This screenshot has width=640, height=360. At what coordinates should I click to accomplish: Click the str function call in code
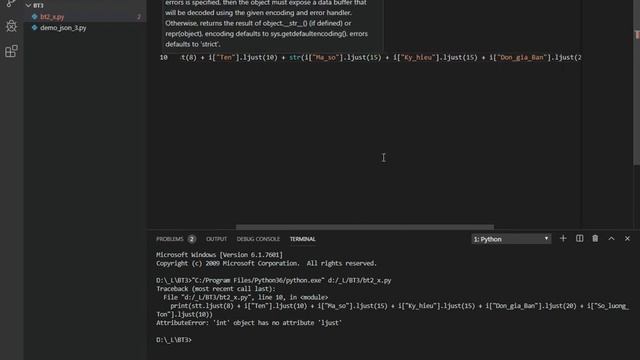point(295,58)
